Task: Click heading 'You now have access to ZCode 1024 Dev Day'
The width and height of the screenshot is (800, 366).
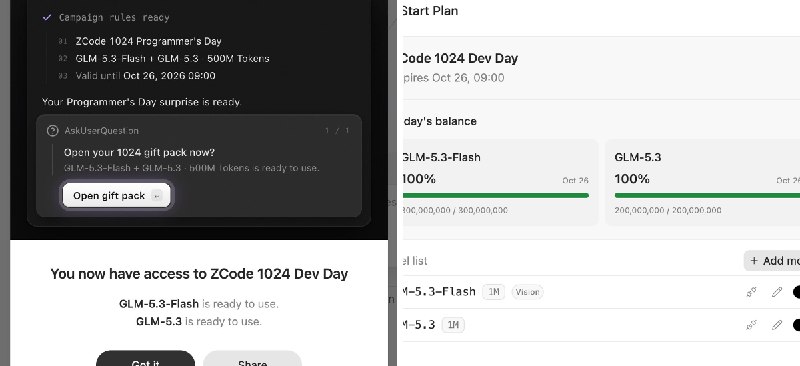Action: pos(199,274)
